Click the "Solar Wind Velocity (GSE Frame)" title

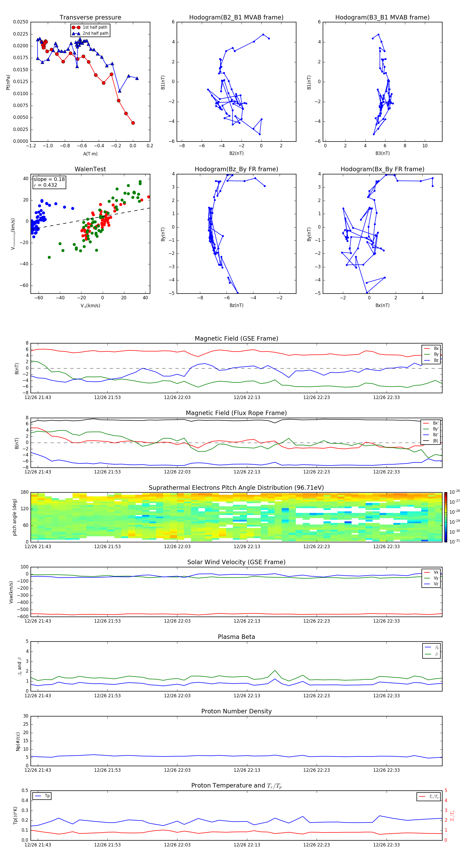(x=236, y=562)
